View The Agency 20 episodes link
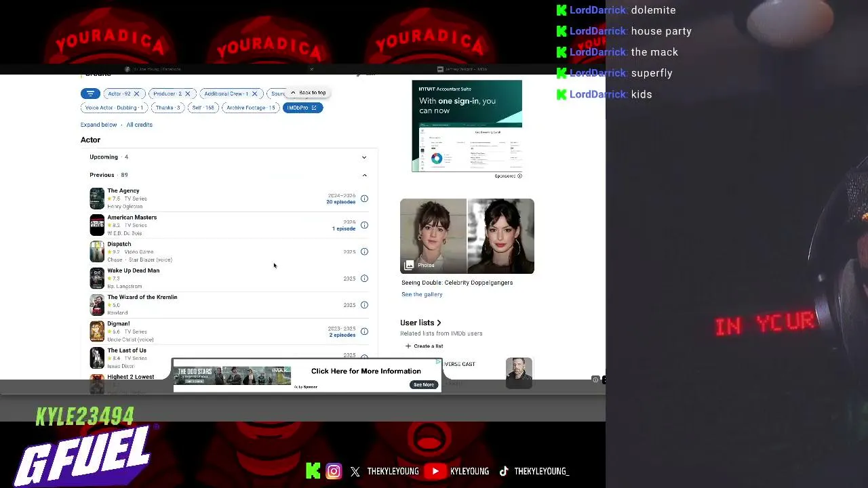 [341, 202]
